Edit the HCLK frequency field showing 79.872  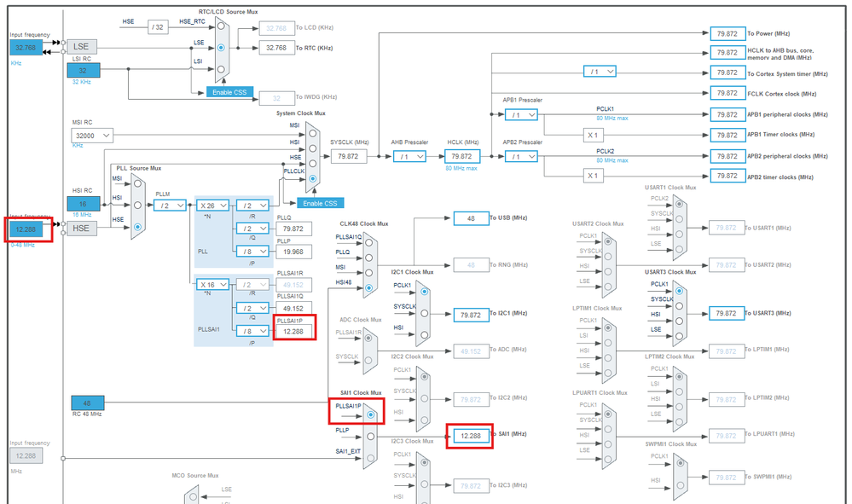click(x=461, y=156)
